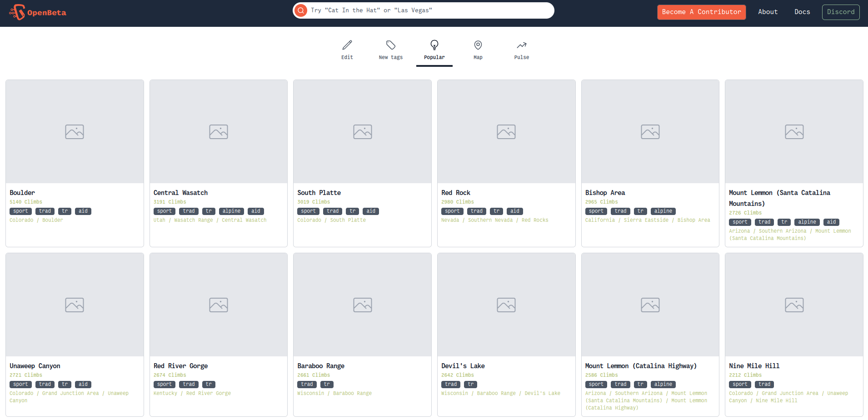Select the Edit pencil icon

(347, 45)
